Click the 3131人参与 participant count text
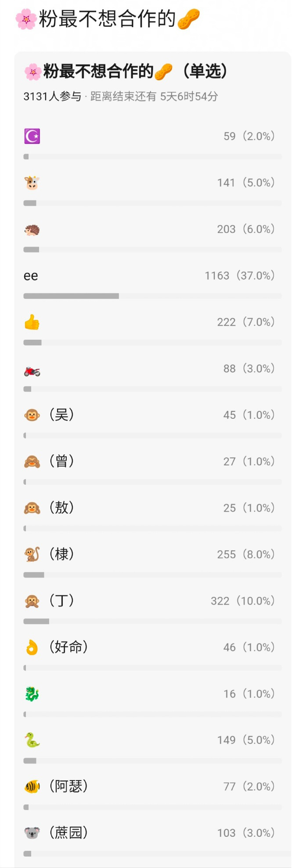Image resolution: width=303 pixels, height=868 pixels. 52,96
